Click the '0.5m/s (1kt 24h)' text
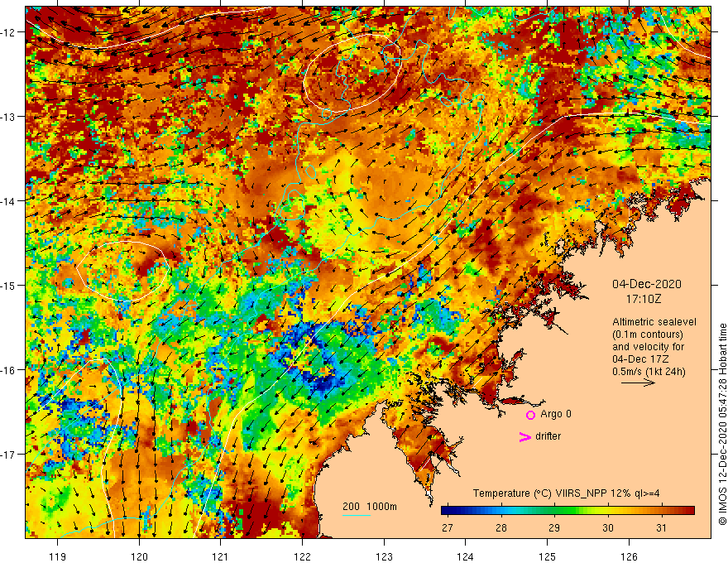Image resolution: width=728 pixels, height=563 pixels. pyautogui.click(x=649, y=372)
